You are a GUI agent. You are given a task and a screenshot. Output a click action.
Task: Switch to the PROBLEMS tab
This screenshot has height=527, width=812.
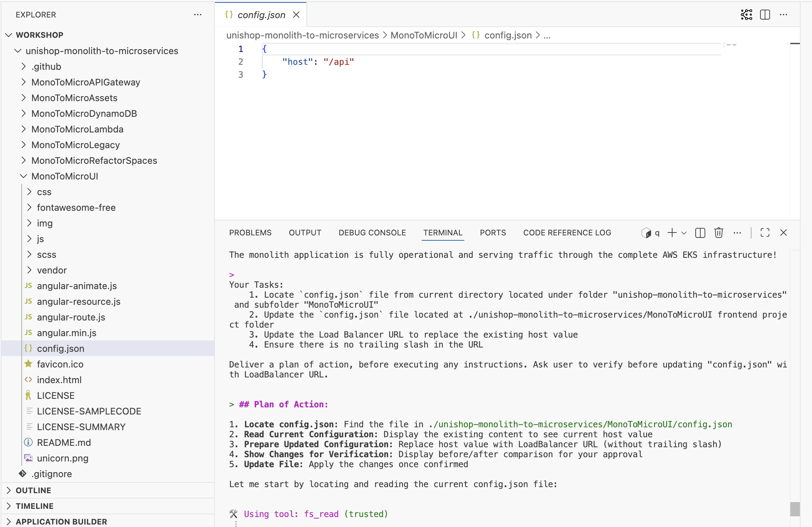[x=250, y=233]
